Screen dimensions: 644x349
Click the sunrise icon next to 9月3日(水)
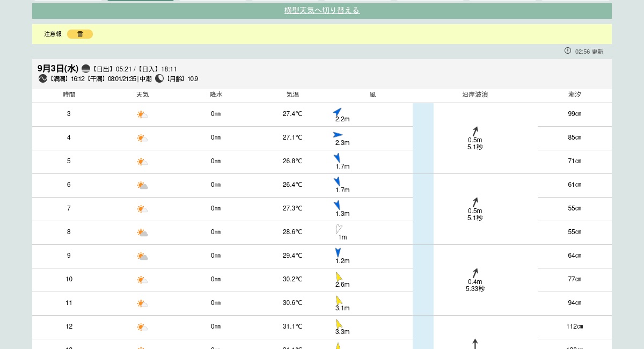click(86, 69)
